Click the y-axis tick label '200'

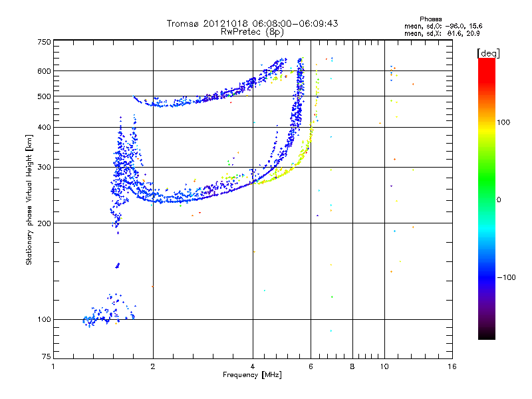click(44, 223)
